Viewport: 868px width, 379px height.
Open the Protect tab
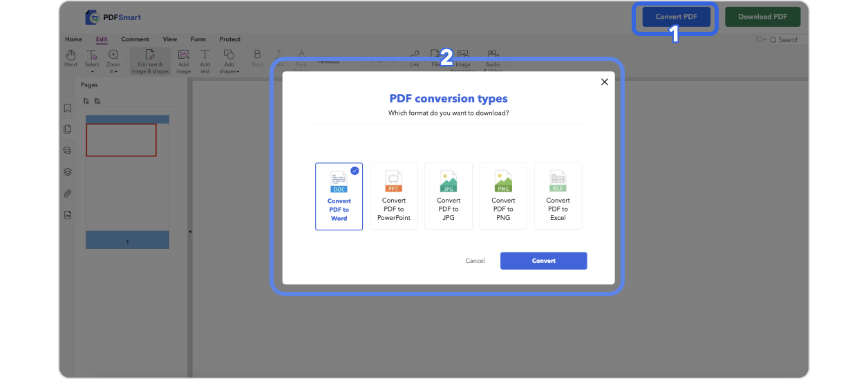click(230, 39)
